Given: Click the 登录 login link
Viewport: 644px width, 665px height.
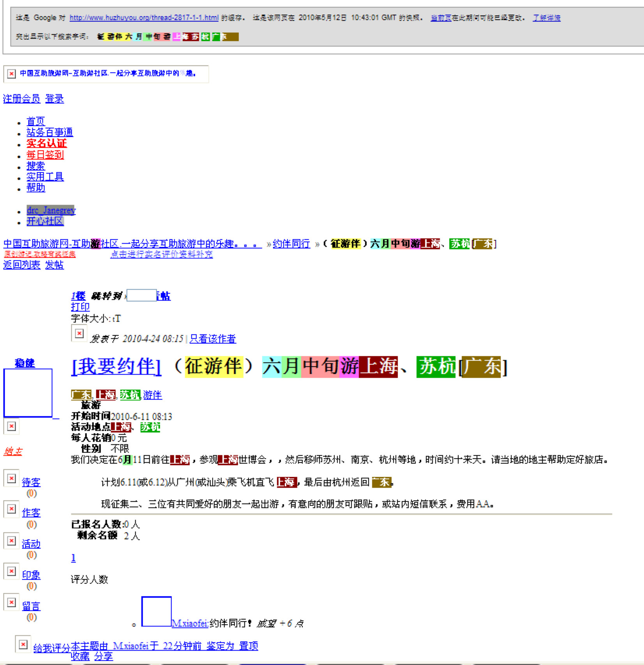Looking at the screenshot, I should coord(55,99).
